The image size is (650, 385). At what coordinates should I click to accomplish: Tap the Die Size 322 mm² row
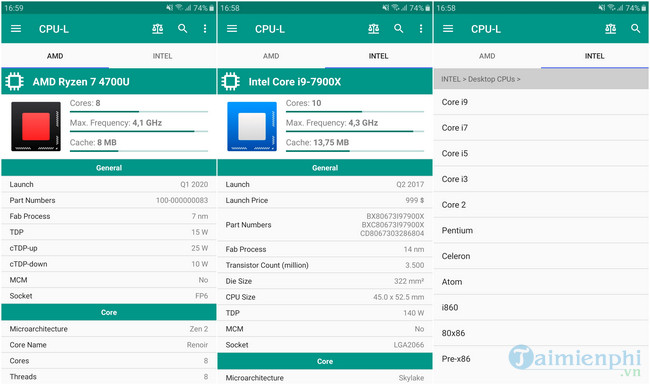click(325, 281)
